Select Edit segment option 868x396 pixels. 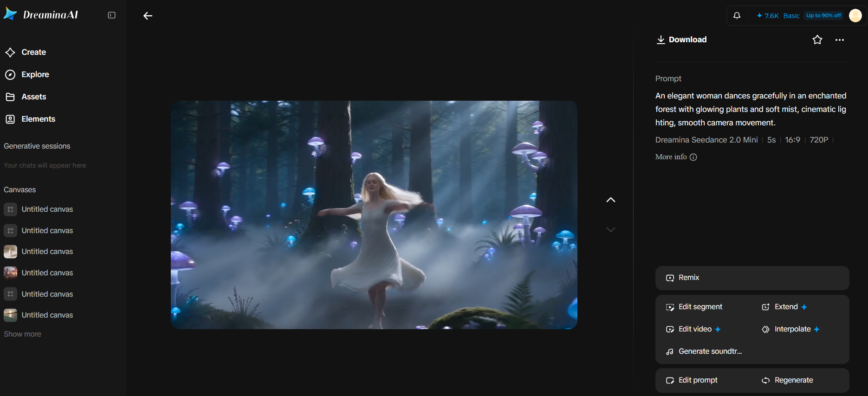pos(694,307)
